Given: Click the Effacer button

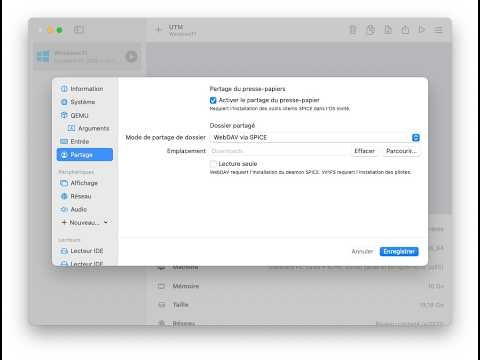Looking at the screenshot, I should pos(364,151).
